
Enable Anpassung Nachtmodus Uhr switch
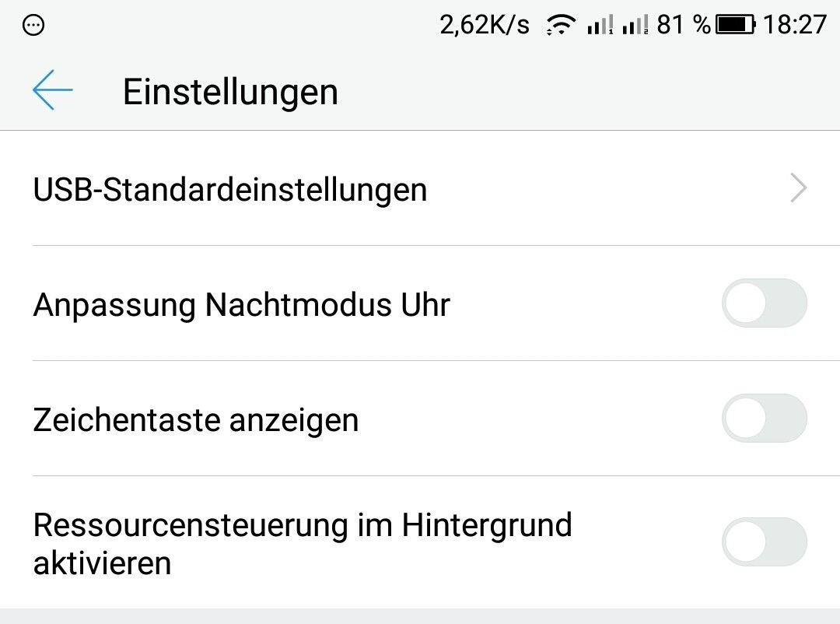click(x=764, y=303)
